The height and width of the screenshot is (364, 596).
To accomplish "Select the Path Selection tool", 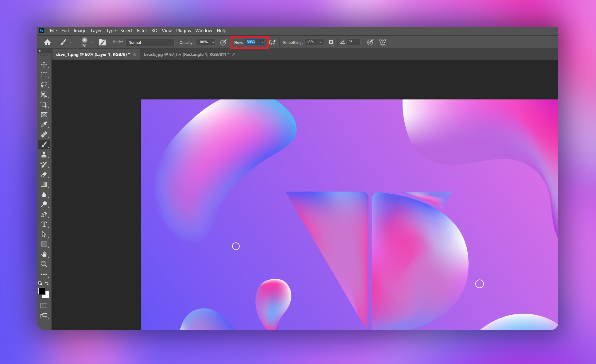I will (x=44, y=234).
